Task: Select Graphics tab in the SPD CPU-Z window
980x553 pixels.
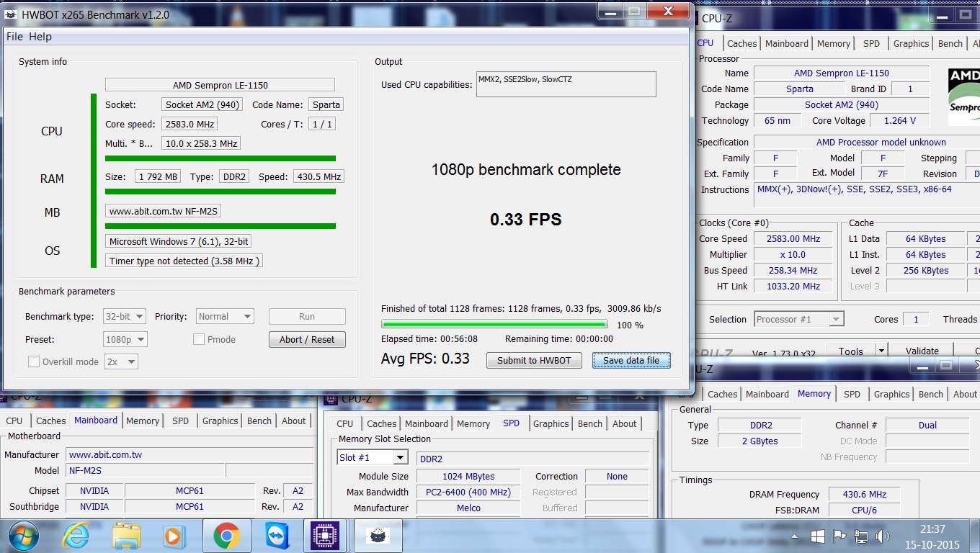Action: tap(551, 423)
